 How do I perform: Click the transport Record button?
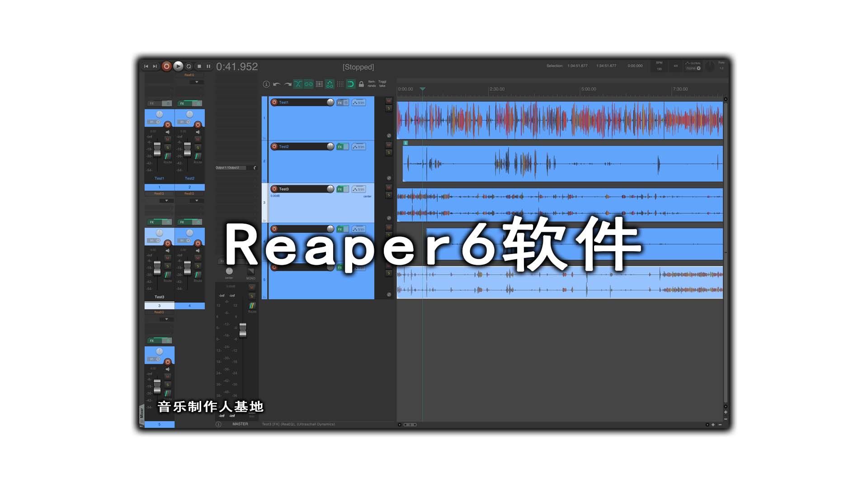166,66
